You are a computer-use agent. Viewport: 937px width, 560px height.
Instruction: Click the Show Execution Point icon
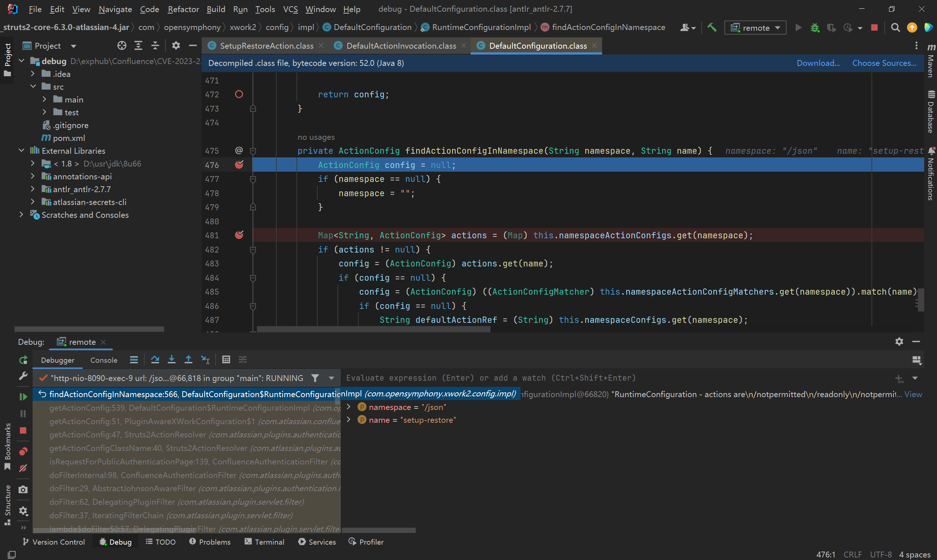point(134,360)
